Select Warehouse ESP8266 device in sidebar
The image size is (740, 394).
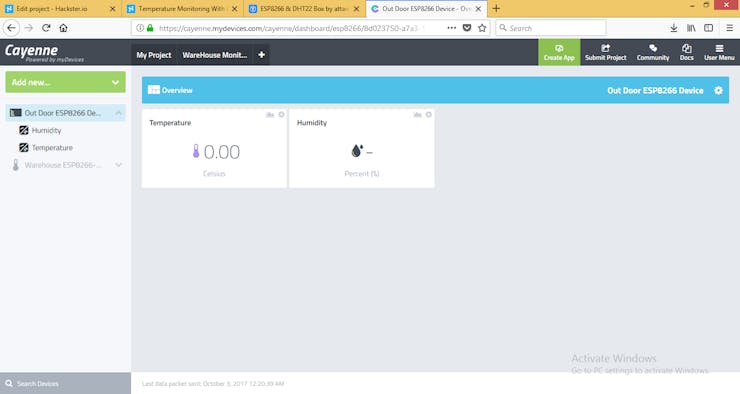point(62,165)
